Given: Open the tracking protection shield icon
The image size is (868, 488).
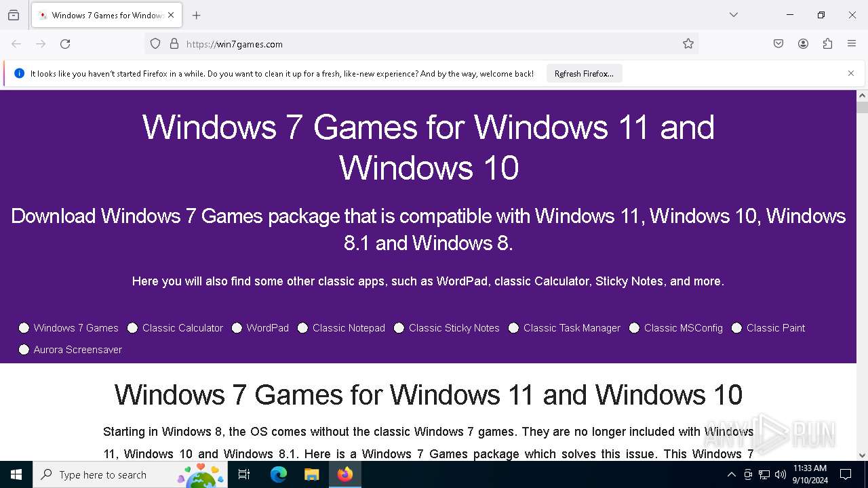Looking at the screenshot, I should click(155, 44).
